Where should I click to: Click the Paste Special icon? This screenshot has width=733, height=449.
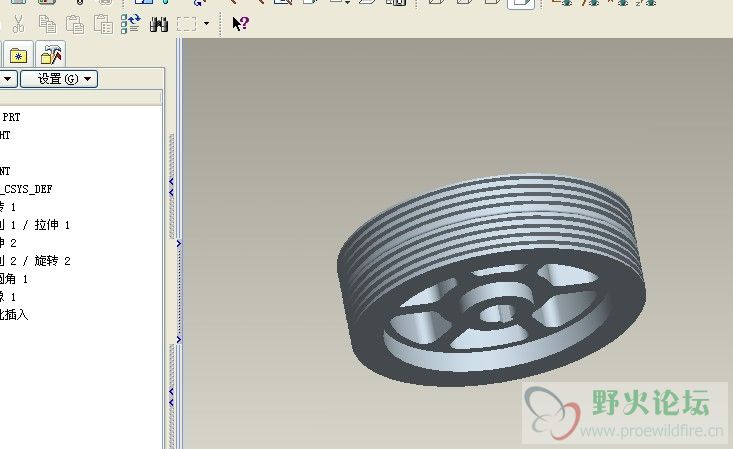point(103,24)
